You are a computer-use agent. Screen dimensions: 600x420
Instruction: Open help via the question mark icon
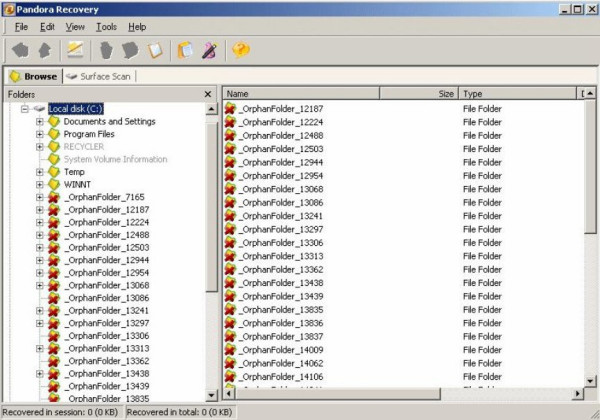[x=240, y=50]
